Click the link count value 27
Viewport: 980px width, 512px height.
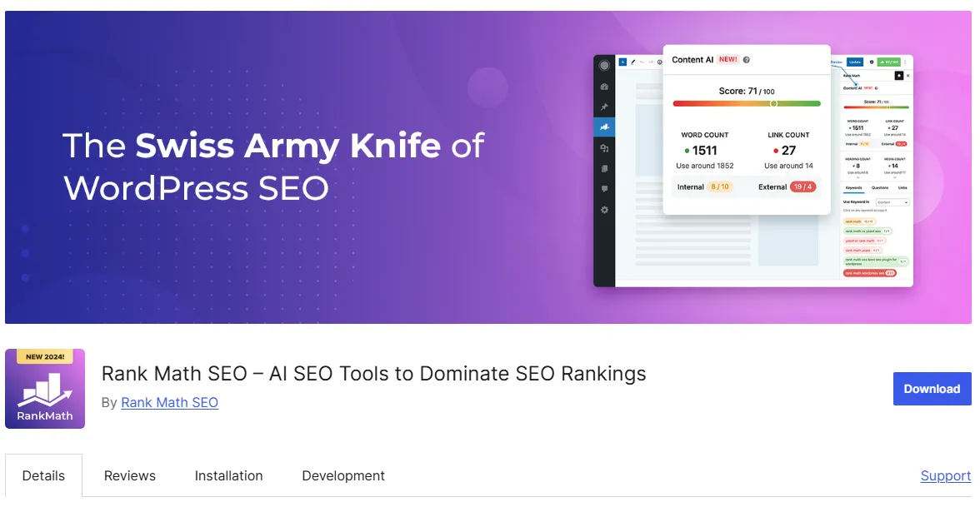pyautogui.click(x=788, y=151)
